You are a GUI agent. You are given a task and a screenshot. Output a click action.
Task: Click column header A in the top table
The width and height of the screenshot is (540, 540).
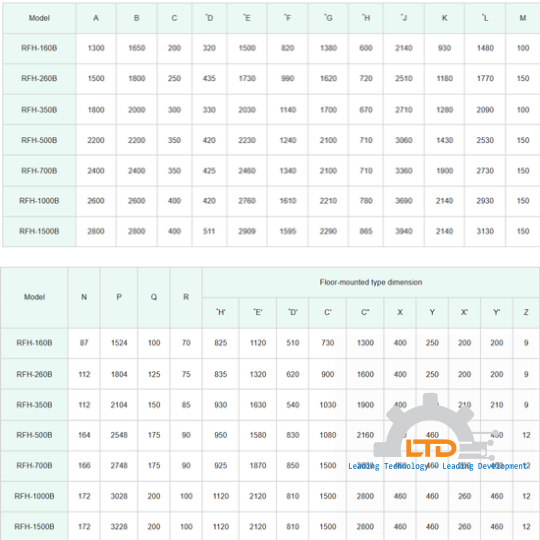(96, 18)
